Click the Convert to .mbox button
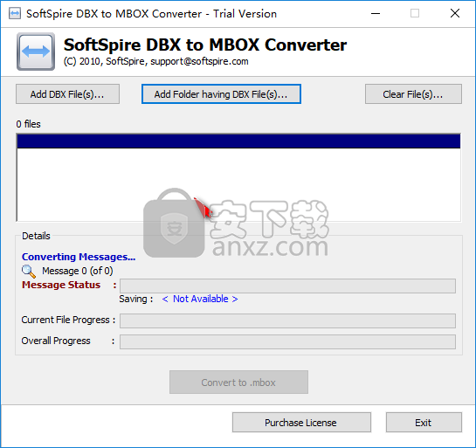The width and height of the screenshot is (476, 448). pos(238,383)
